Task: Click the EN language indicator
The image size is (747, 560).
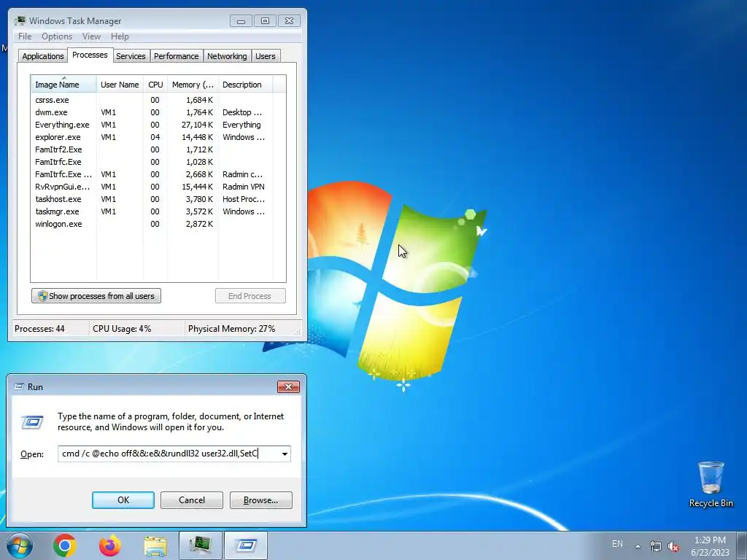Action: (x=617, y=544)
